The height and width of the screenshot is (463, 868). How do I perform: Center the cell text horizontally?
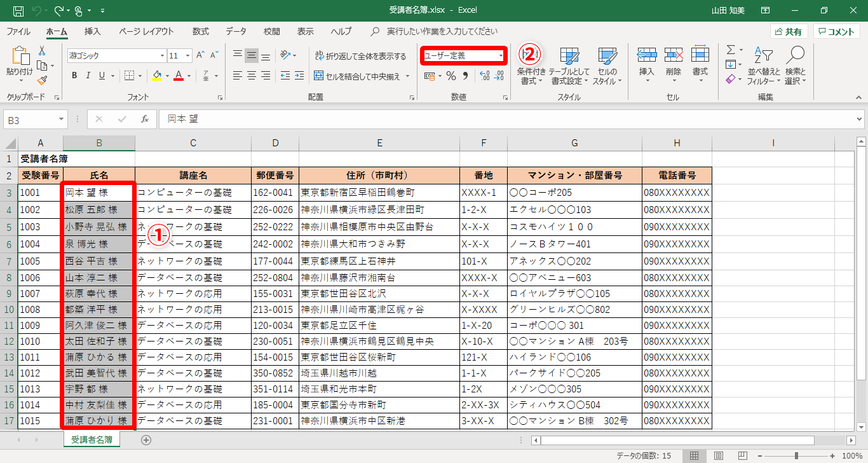click(x=252, y=76)
